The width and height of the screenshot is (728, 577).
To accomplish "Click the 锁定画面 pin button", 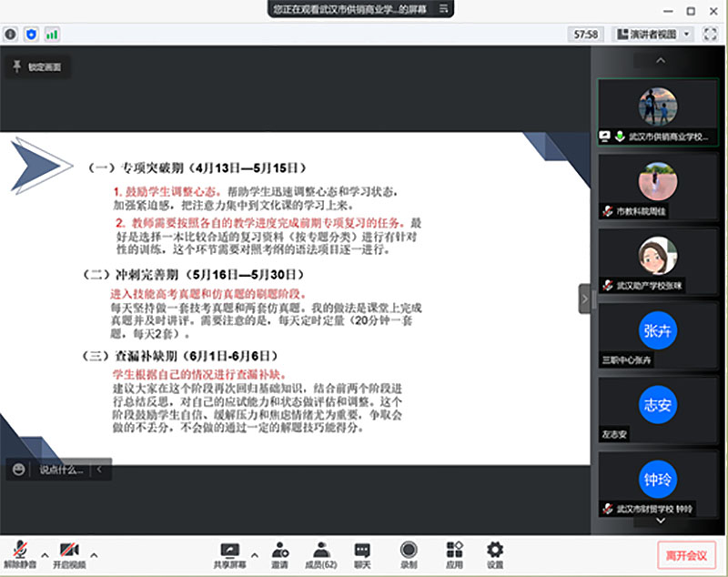I will point(37,66).
